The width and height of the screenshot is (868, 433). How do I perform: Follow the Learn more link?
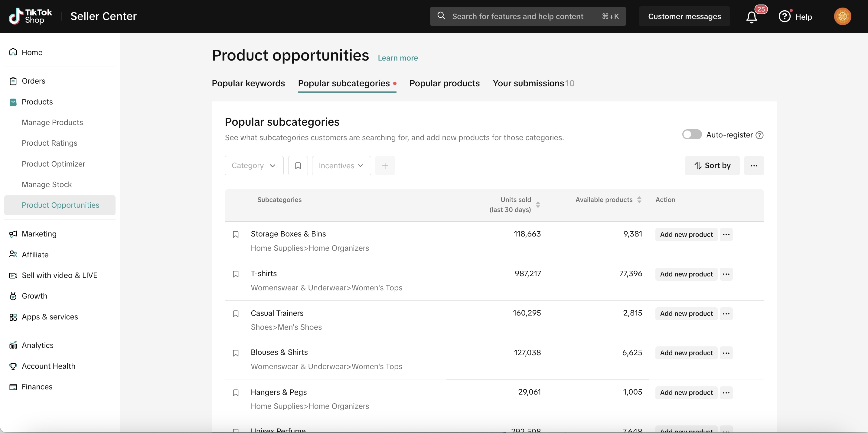point(398,58)
